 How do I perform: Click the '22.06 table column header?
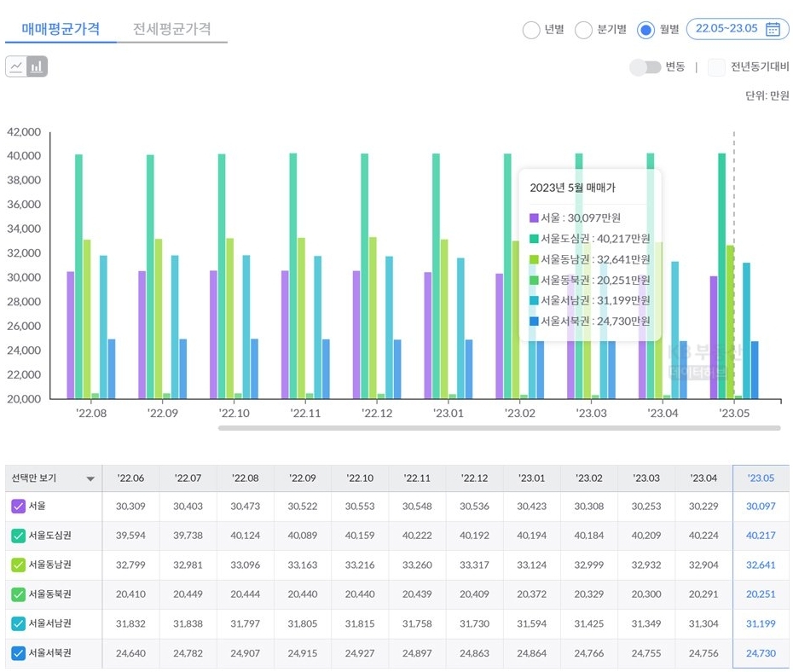(130, 478)
